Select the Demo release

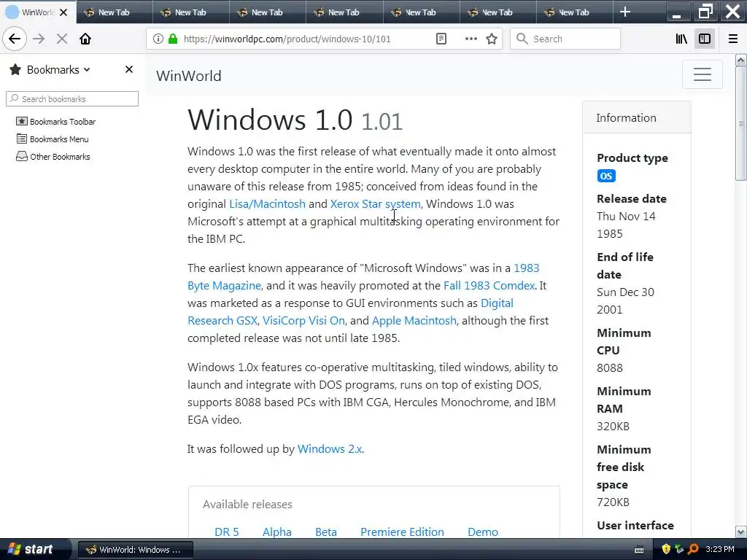[483, 532]
